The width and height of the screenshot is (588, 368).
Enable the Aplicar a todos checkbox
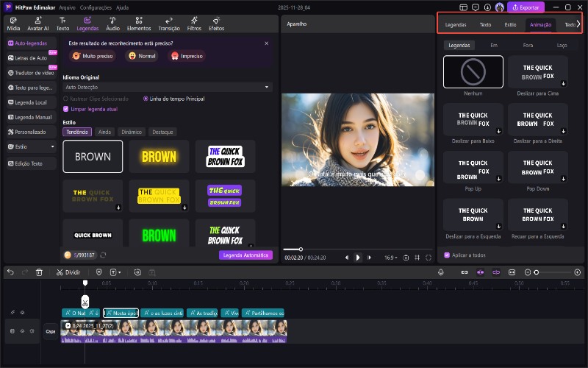coord(447,255)
